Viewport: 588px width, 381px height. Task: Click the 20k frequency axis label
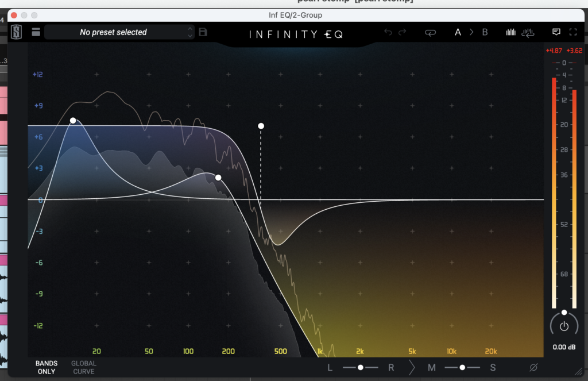point(491,351)
